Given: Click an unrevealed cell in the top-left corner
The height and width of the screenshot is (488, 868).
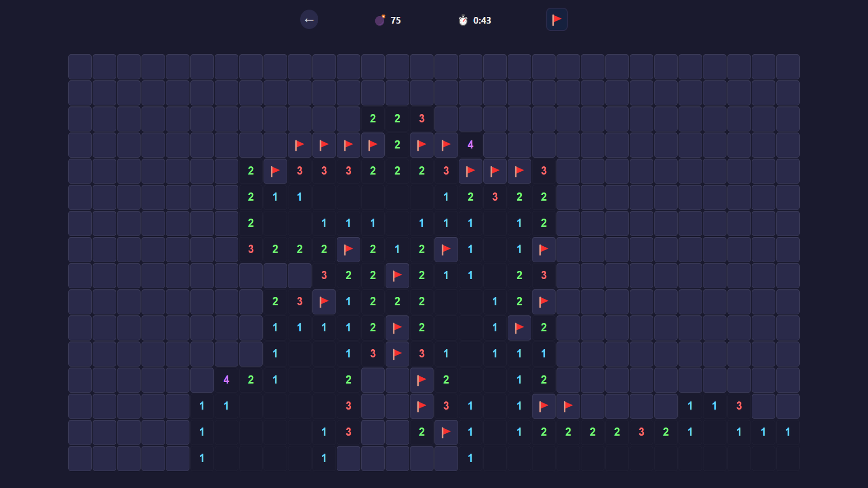Looking at the screenshot, I should coord(80,66).
